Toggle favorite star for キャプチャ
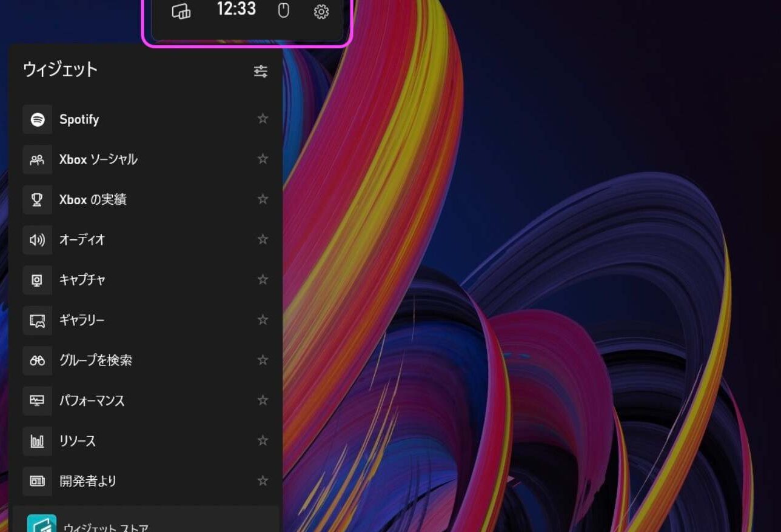This screenshot has height=532, width=781. (263, 279)
